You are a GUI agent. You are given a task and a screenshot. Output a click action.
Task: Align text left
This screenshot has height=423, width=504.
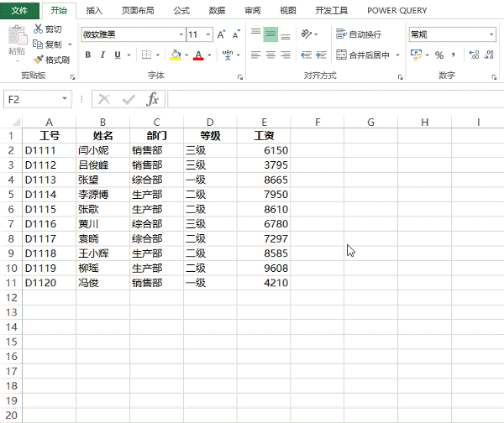coord(256,55)
